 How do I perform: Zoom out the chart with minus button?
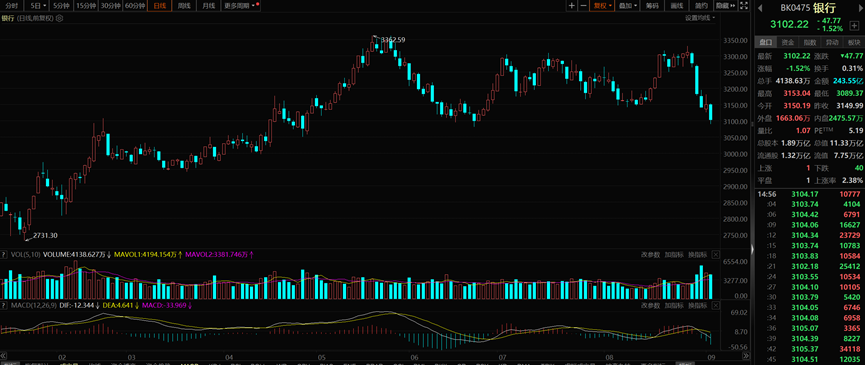pos(584,6)
